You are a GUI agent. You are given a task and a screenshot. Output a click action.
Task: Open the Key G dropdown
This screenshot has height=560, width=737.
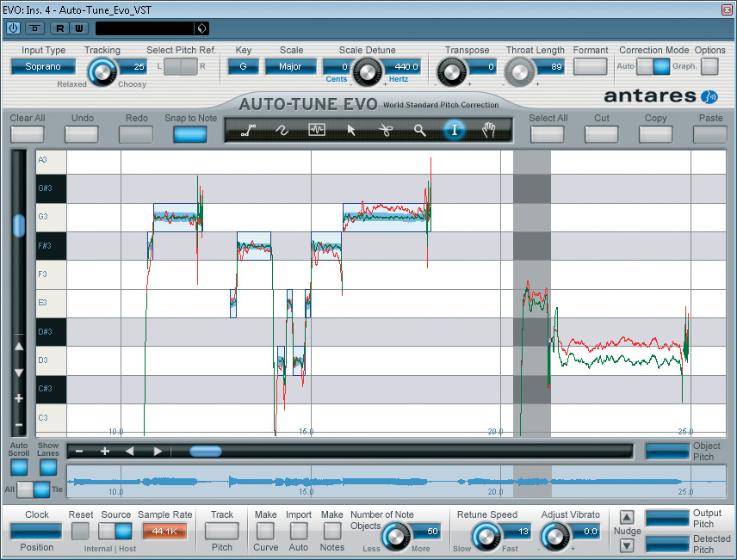click(x=243, y=67)
